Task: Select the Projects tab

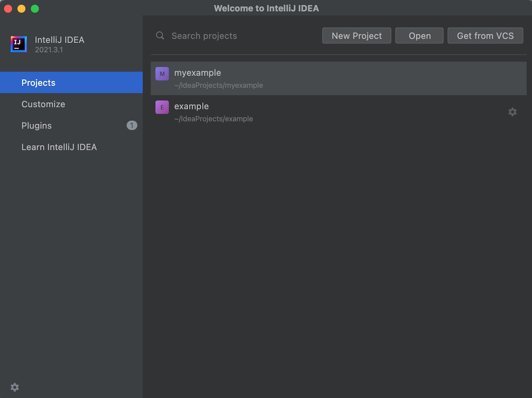Action: click(x=71, y=82)
